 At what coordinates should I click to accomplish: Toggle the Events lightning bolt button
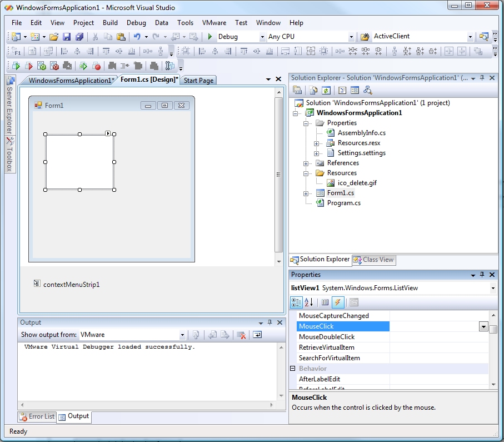(338, 302)
